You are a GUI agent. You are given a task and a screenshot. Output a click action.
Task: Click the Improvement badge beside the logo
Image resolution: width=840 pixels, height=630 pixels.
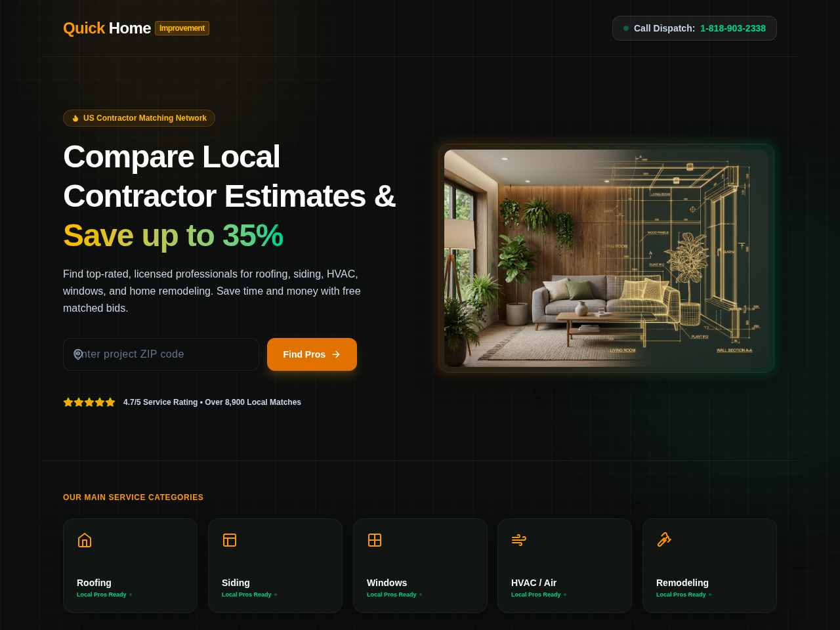click(182, 28)
